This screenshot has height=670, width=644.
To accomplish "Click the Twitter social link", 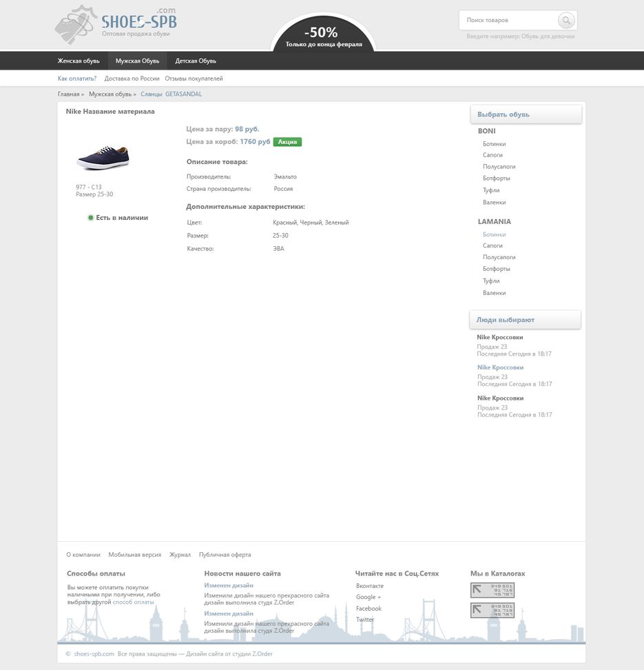I will pyautogui.click(x=365, y=619).
